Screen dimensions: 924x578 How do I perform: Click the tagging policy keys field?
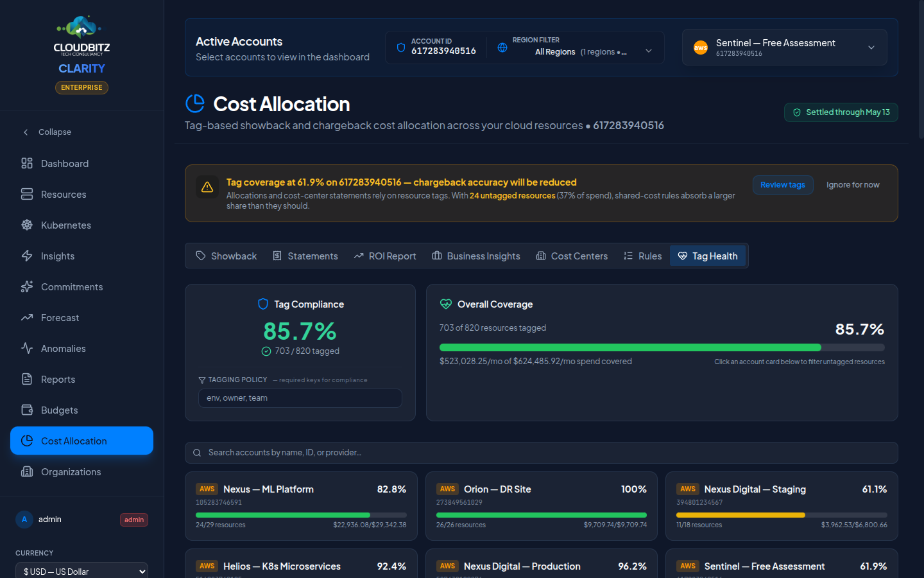300,398
